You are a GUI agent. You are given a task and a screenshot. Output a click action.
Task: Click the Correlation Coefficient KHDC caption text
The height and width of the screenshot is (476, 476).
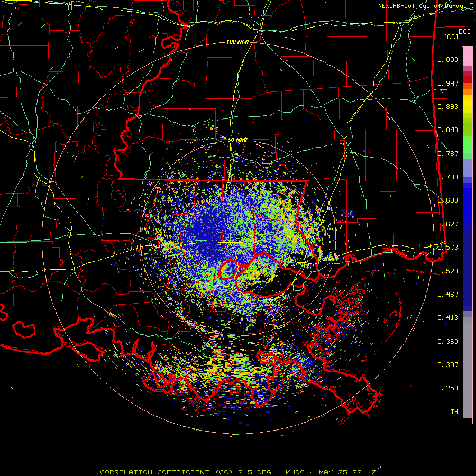238,472
